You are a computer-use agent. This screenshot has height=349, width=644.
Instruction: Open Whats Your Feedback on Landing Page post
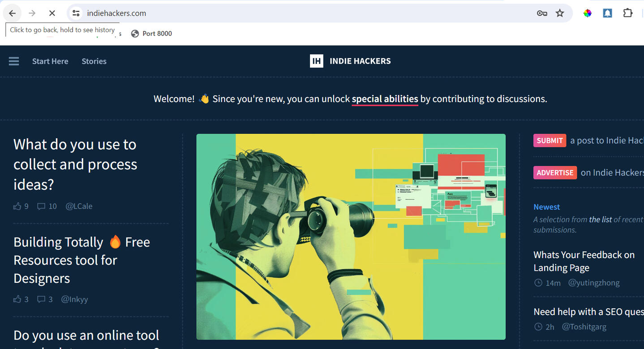(584, 261)
